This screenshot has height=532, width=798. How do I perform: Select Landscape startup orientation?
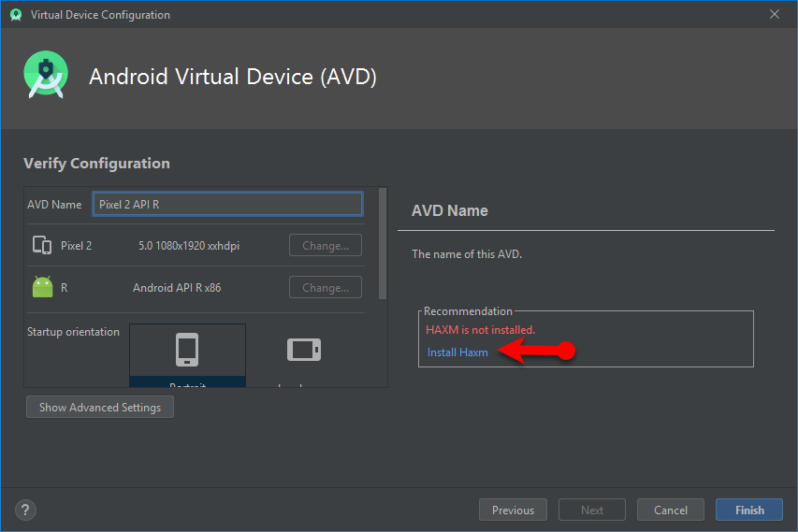coord(303,354)
